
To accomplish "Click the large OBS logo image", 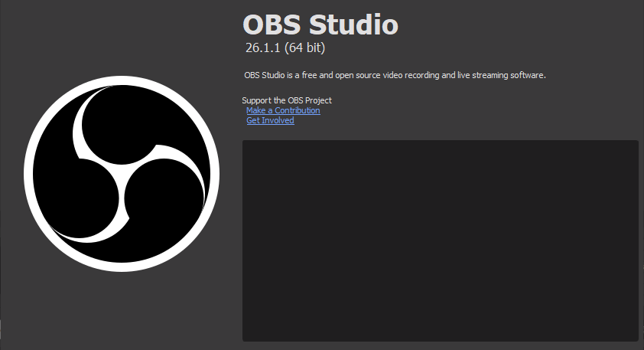I will 122,174.
